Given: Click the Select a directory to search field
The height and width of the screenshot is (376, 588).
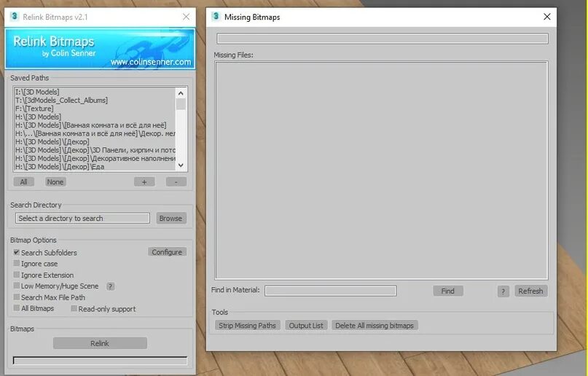Looking at the screenshot, I should (82, 218).
